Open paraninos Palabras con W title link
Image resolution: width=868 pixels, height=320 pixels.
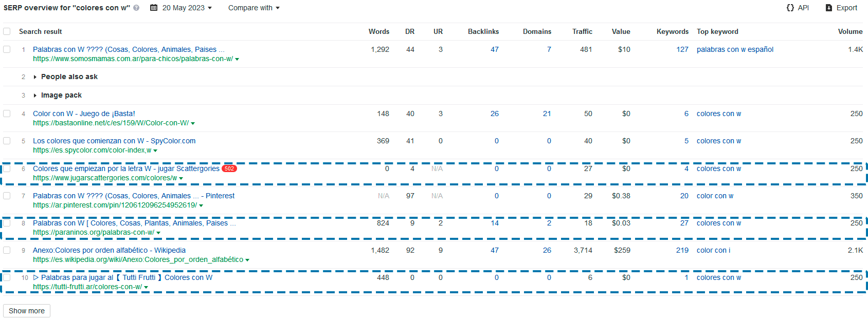coord(134,223)
